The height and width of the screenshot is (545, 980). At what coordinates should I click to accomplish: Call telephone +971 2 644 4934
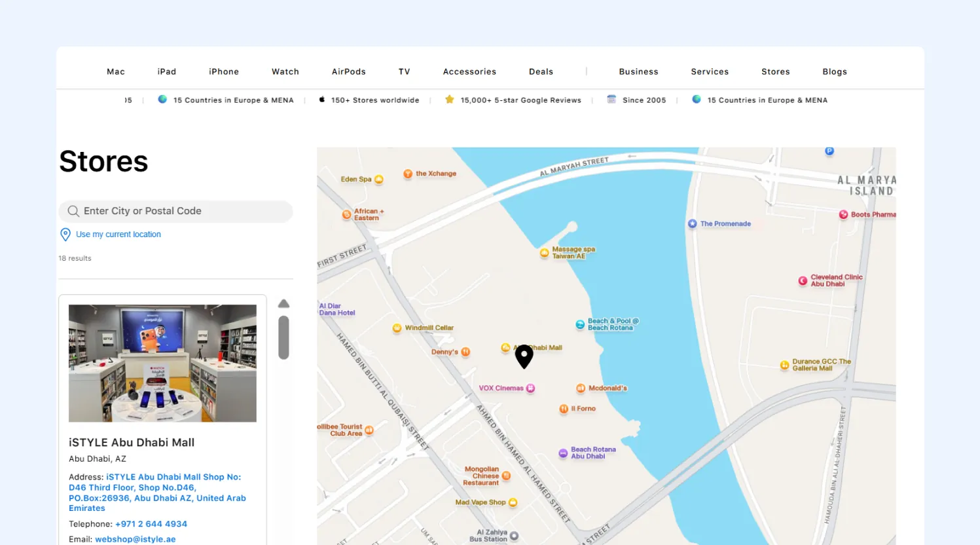[151, 524]
